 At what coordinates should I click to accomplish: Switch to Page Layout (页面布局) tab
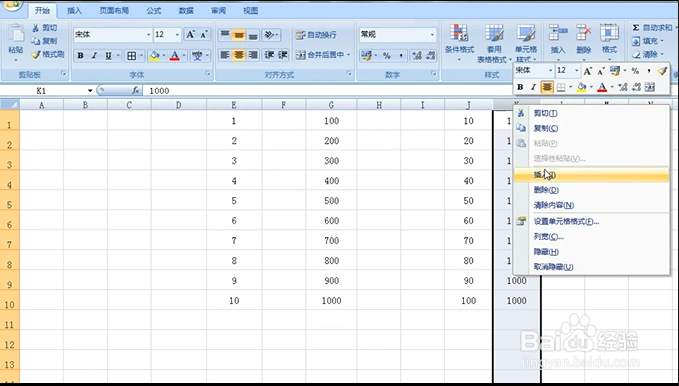pyautogui.click(x=114, y=10)
